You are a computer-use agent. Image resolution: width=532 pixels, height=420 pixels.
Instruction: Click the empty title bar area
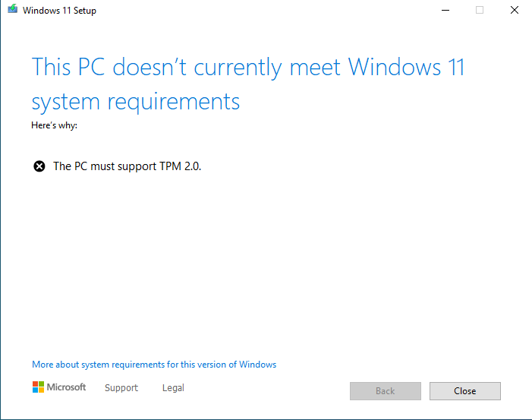coord(265,10)
